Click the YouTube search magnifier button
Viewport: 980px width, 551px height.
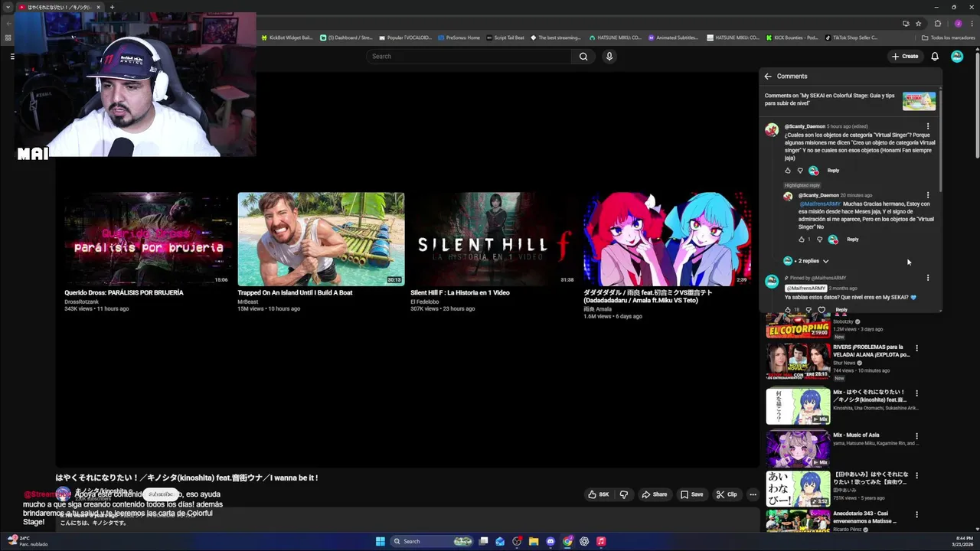(583, 56)
